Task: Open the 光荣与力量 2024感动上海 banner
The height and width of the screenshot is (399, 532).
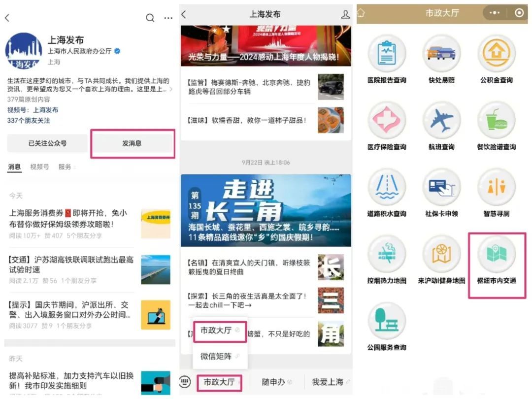Action: [x=266, y=45]
